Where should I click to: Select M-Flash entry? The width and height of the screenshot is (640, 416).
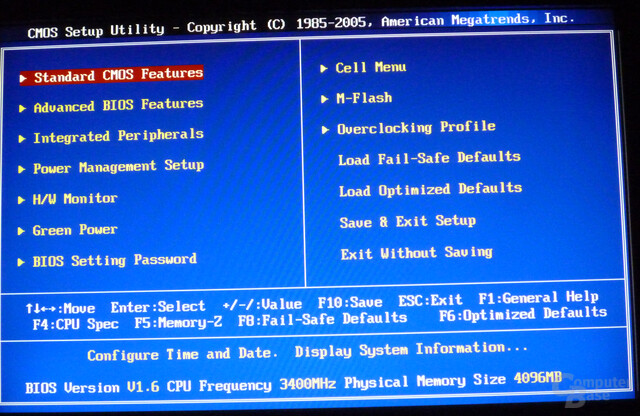(x=364, y=98)
